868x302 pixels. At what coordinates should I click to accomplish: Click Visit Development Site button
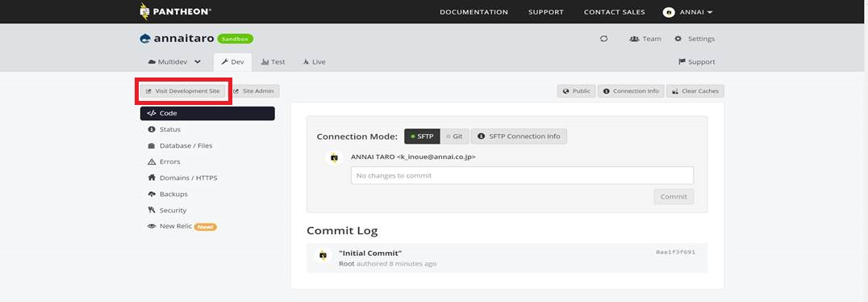coord(182,91)
